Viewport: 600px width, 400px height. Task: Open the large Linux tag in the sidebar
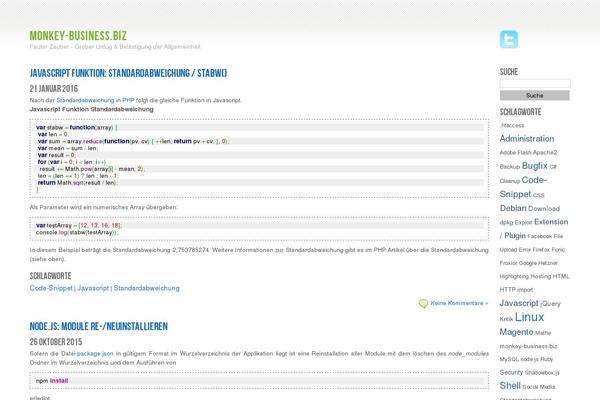(x=529, y=317)
